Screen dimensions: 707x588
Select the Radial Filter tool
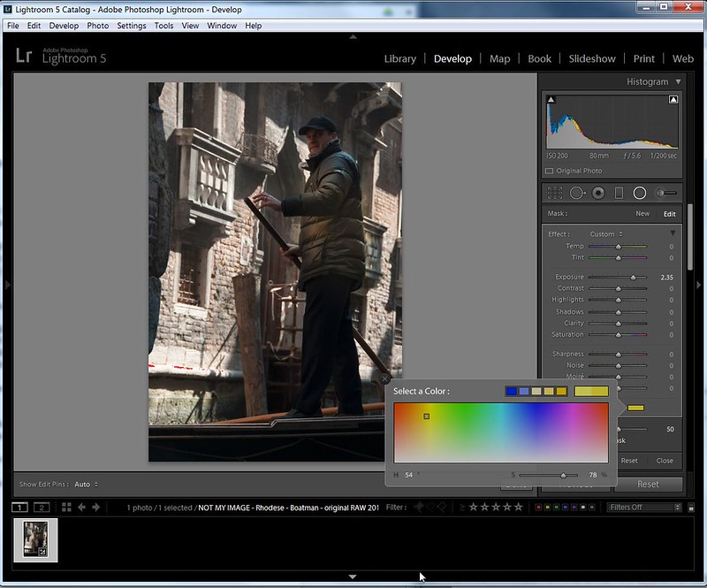pyautogui.click(x=639, y=193)
